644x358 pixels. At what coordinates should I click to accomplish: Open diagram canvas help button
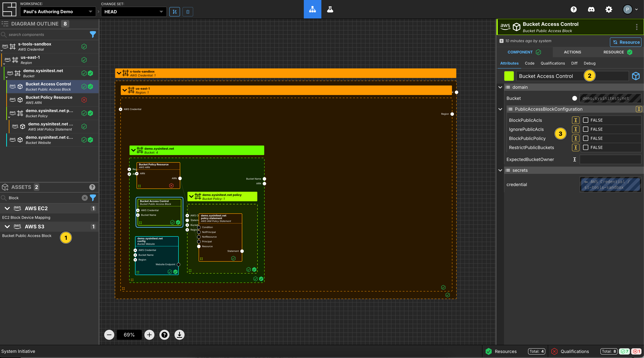(164, 335)
